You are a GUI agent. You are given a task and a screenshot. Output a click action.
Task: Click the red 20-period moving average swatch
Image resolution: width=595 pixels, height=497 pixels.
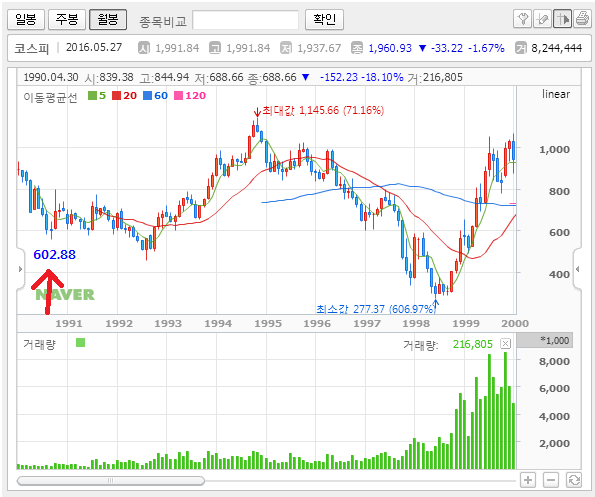[116, 96]
